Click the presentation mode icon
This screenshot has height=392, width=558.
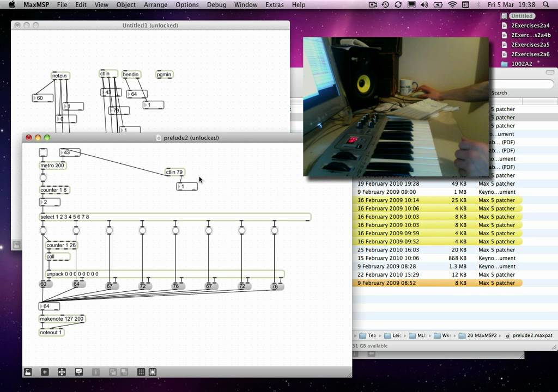(78, 372)
